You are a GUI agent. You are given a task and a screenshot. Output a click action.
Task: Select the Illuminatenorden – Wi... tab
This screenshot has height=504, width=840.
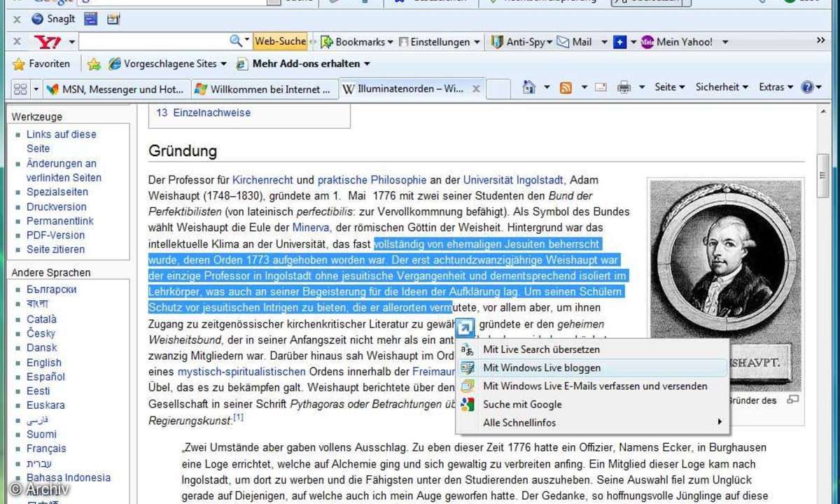(402, 89)
